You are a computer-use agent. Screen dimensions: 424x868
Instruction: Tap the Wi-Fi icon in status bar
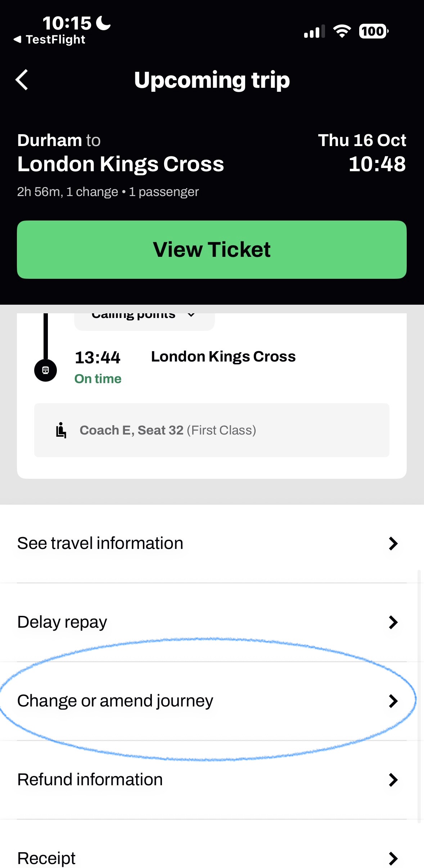pyautogui.click(x=342, y=32)
